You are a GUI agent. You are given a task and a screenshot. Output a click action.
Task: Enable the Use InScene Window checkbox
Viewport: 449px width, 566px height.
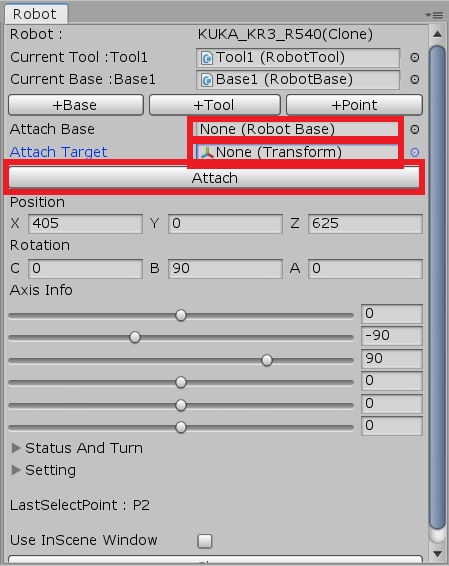pos(205,541)
